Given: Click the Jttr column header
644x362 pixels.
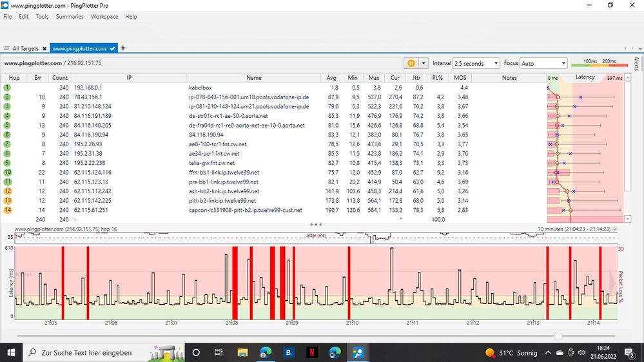Looking at the screenshot, I should click(416, 77).
